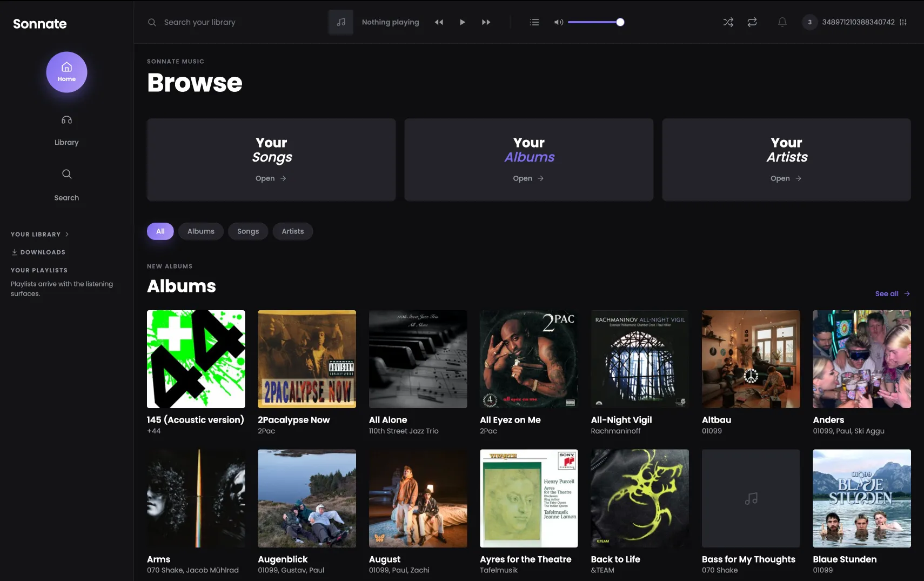The width and height of the screenshot is (924, 581).
Task: Click the YOUR PLAYLISTS heading
Action: click(x=39, y=270)
